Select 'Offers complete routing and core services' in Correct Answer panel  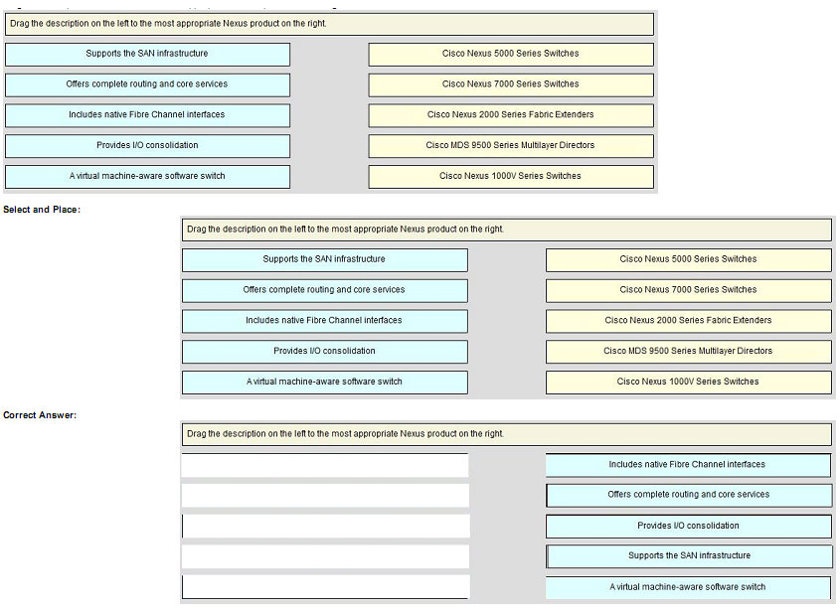(688, 495)
